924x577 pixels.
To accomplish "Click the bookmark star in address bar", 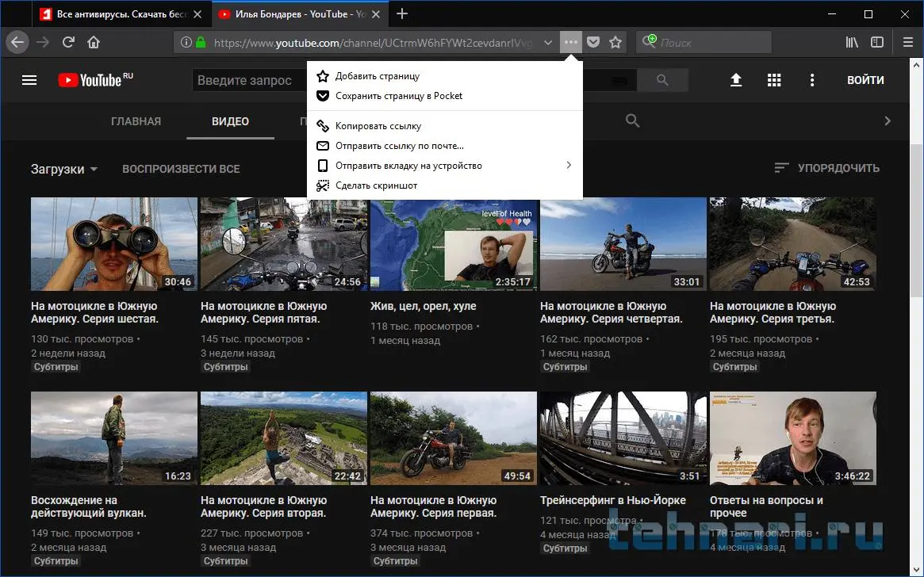I will (x=615, y=43).
